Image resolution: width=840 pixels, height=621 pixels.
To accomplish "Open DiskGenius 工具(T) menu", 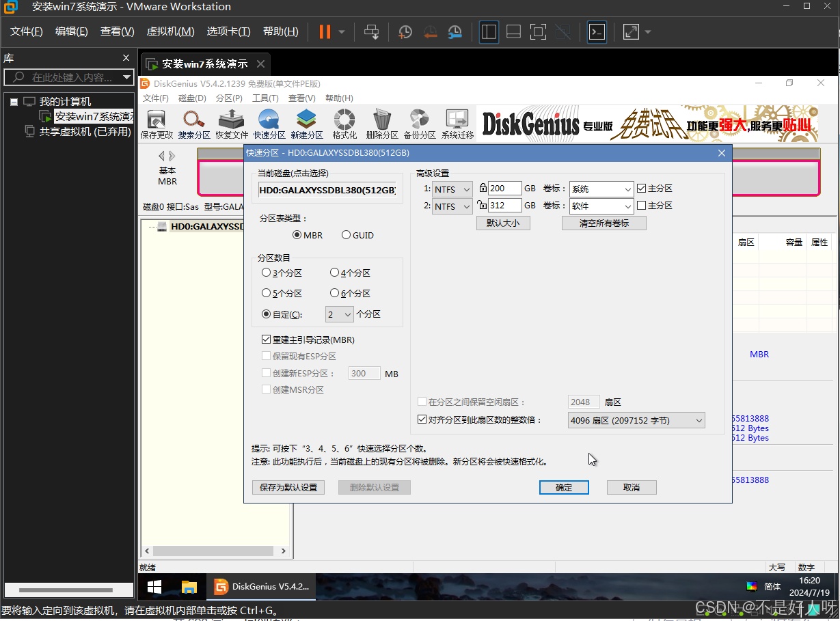I will pyautogui.click(x=265, y=98).
